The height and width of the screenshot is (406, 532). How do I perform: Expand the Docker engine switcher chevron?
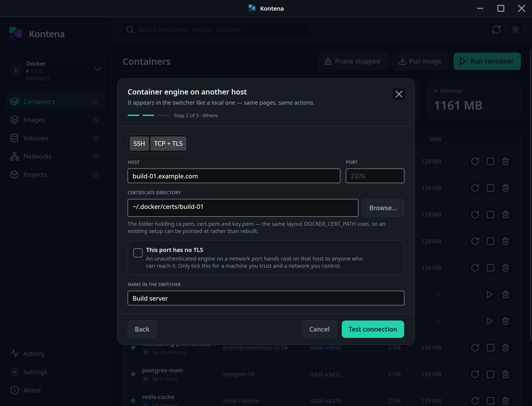98,69
